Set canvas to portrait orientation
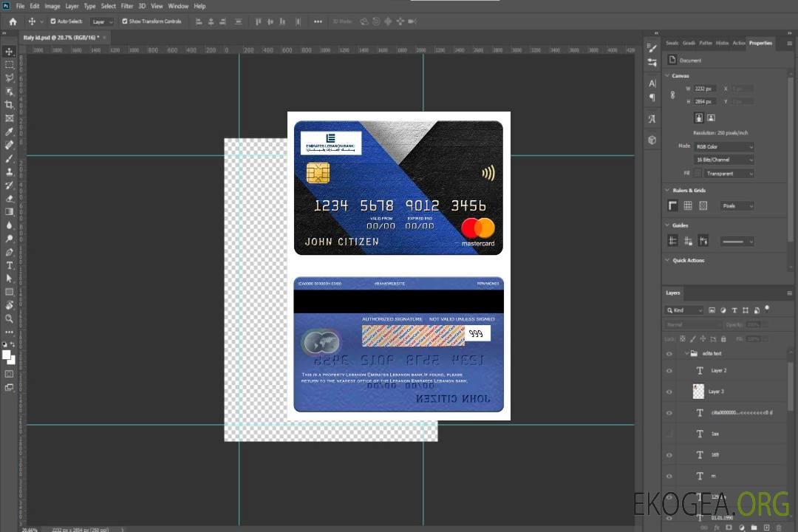Viewport: 798px width, 532px height. [699, 118]
